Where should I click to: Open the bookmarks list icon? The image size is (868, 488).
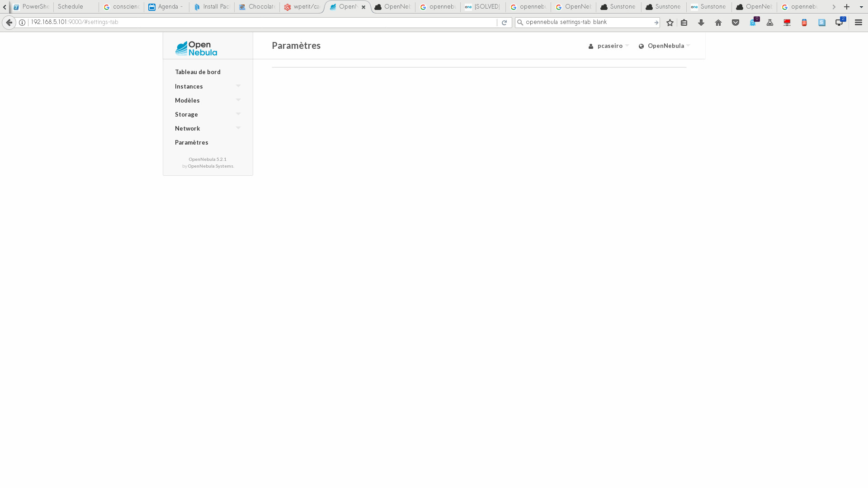[684, 22]
